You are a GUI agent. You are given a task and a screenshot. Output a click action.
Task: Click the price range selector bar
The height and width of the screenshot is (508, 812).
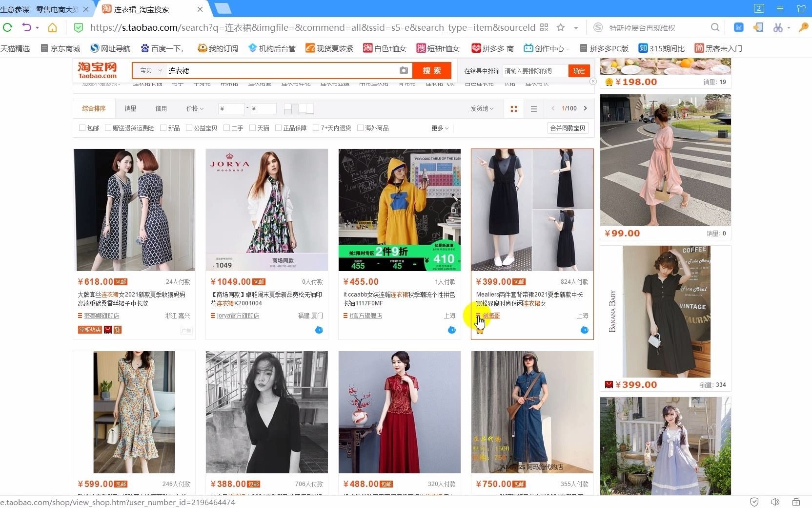pyautogui.click(x=299, y=108)
